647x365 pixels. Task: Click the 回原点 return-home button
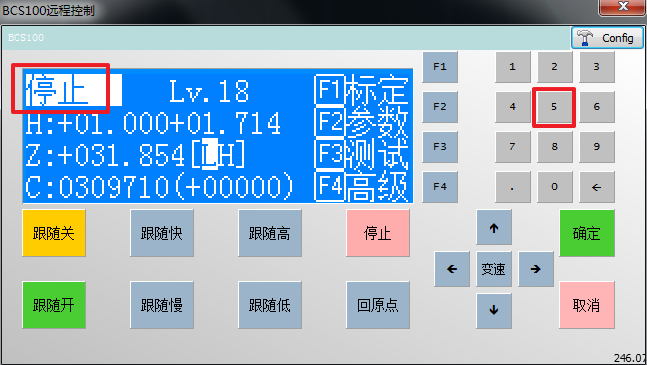pyautogui.click(x=378, y=305)
